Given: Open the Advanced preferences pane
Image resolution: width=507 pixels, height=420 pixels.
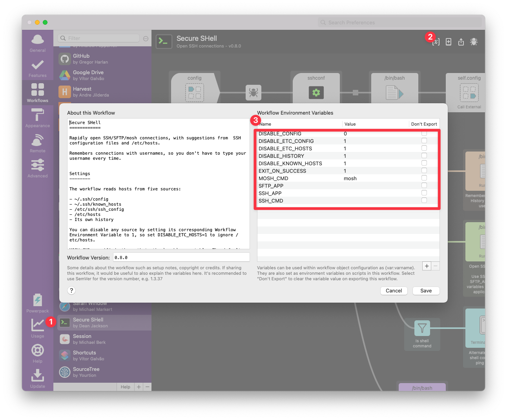Looking at the screenshot, I should (x=38, y=168).
